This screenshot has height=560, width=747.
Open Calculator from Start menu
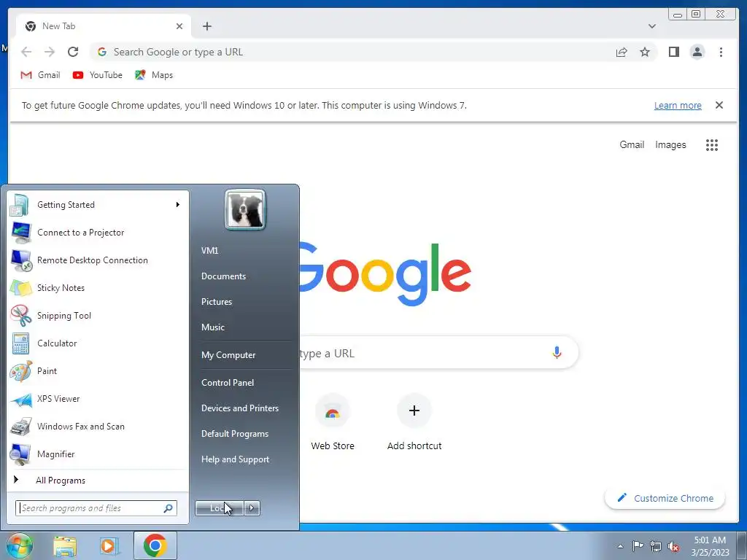tap(98, 343)
